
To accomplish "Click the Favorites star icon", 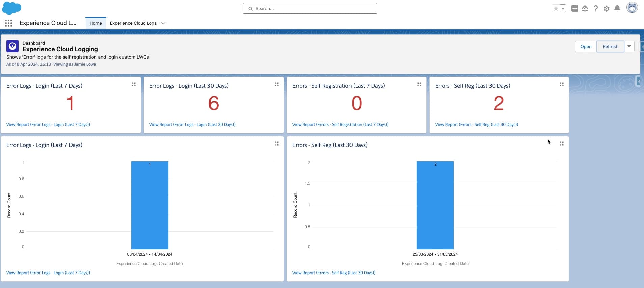I will [x=556, y=9].
